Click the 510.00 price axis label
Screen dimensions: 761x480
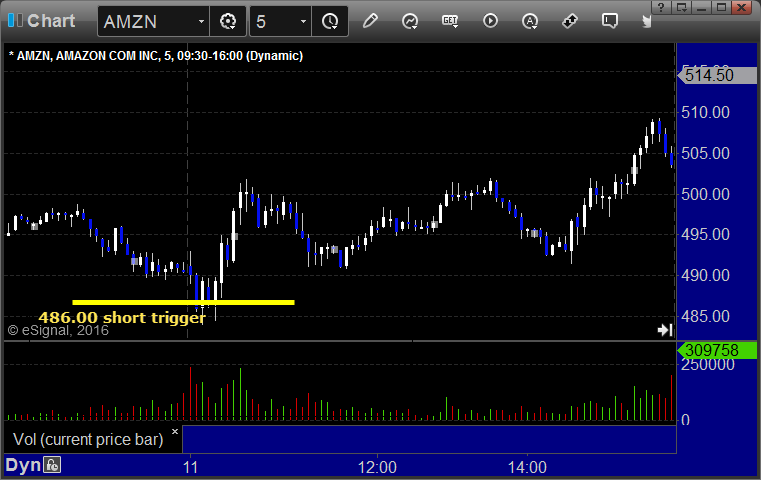point(705,113)
